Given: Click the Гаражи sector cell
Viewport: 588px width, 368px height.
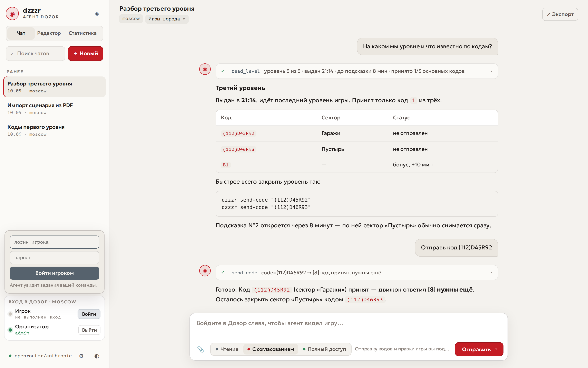Looking at the screenshot, I should click(x=331, y=133).
